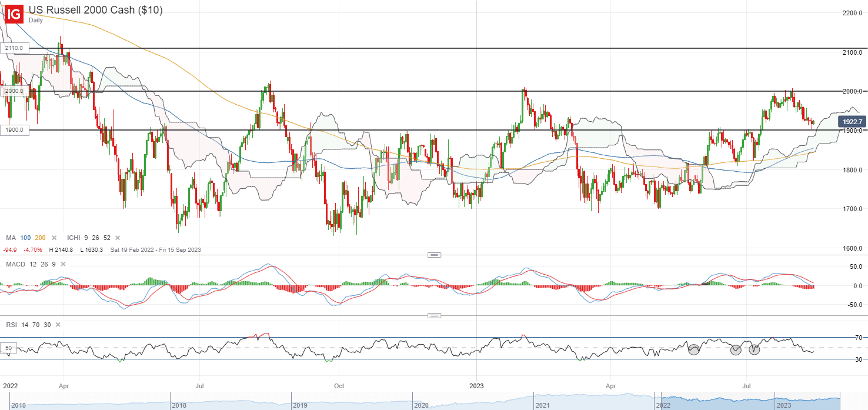Screen dimensions: 868x410
Task: Click the IG logo
Action: tap(14, 14)
